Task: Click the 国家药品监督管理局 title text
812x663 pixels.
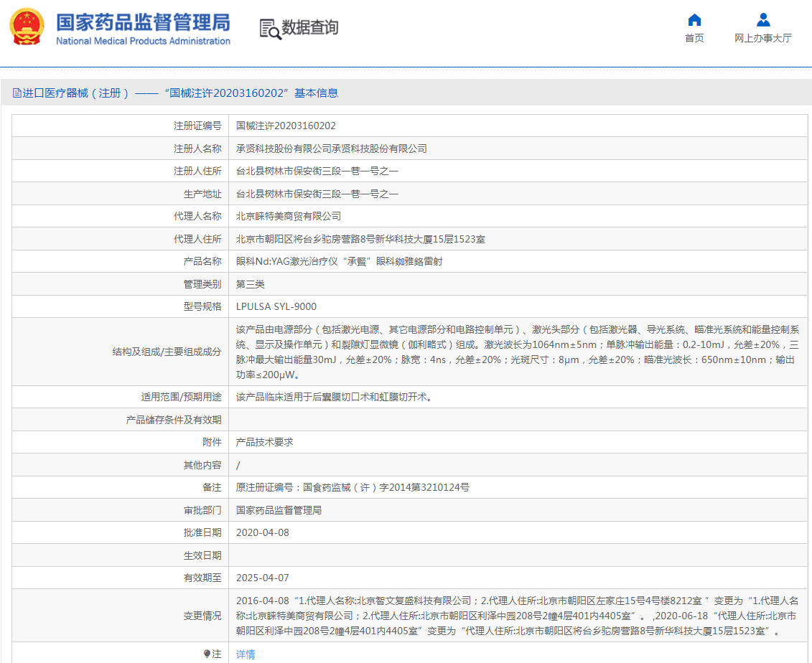Action: pos(143,22)
